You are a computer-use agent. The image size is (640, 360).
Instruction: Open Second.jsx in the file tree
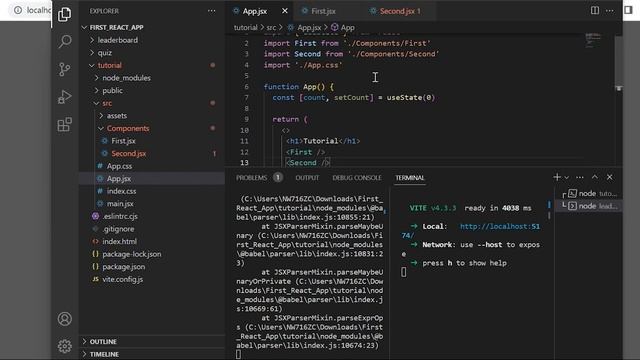[129, 153]
